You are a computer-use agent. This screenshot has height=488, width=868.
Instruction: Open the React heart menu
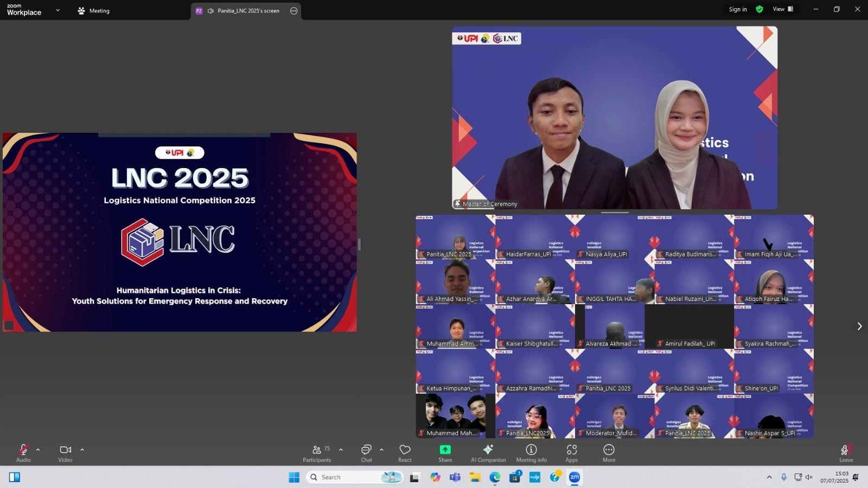(x=405, y=453)
